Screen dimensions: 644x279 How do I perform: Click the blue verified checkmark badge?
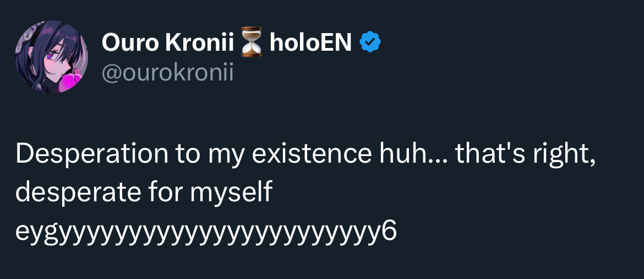click(370, 43)
